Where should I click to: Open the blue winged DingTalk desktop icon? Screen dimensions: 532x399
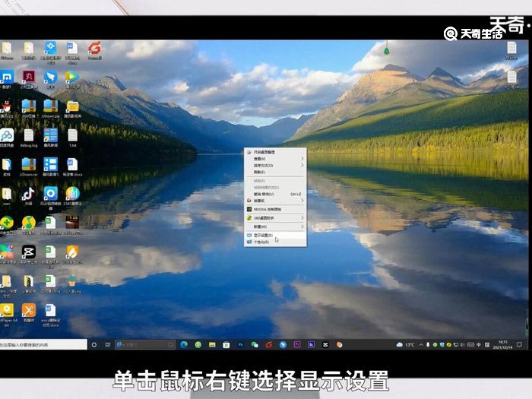tap(50, 77)
